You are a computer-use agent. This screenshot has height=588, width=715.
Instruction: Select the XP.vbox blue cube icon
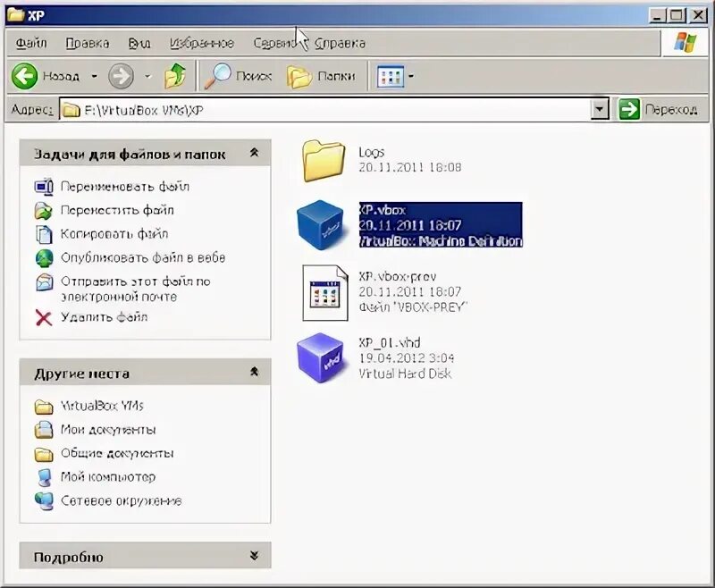[320, 224]
